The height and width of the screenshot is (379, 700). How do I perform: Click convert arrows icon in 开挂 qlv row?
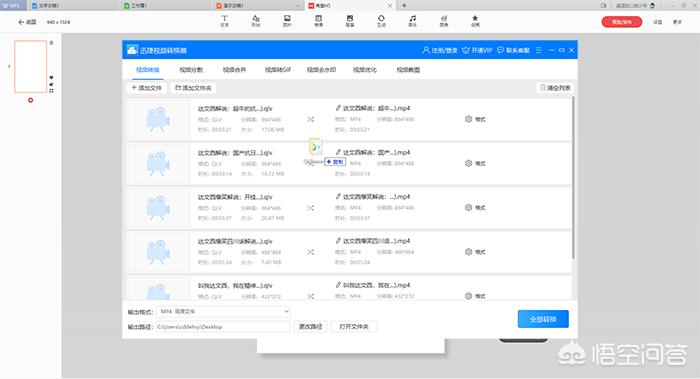311,208
